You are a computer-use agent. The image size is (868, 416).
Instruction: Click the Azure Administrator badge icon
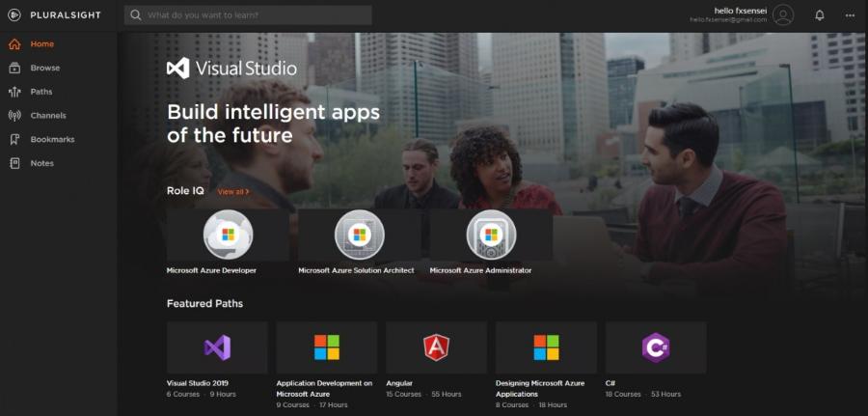coord(491,235)
